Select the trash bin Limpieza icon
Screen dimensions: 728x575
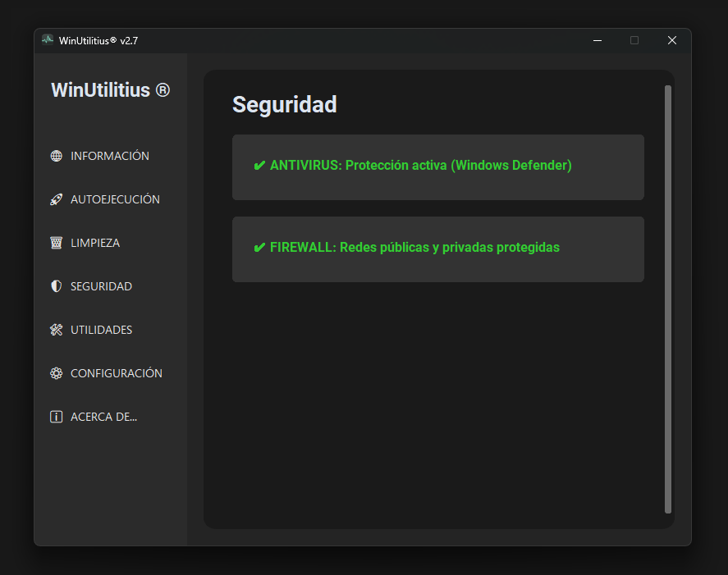point(57,243)
